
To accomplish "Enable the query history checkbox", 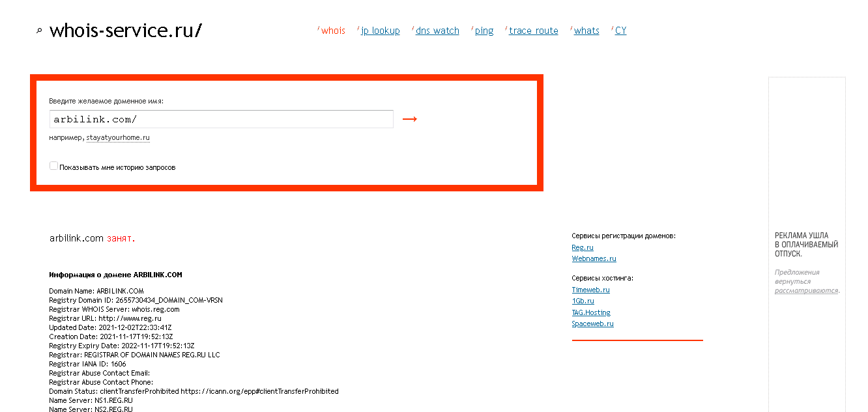I will click(54, 167).
